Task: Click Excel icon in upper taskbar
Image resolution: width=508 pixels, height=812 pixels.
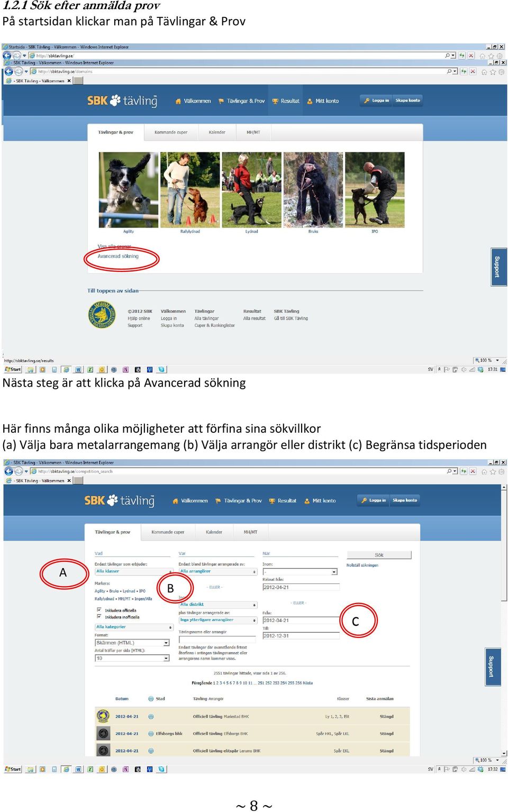Action: pos(90,370)
